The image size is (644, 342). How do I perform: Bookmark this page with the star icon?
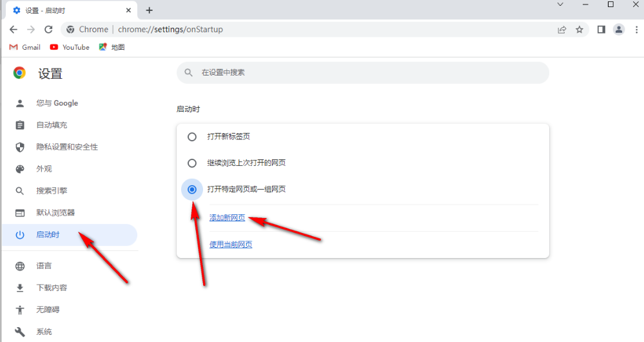point(579,30)
